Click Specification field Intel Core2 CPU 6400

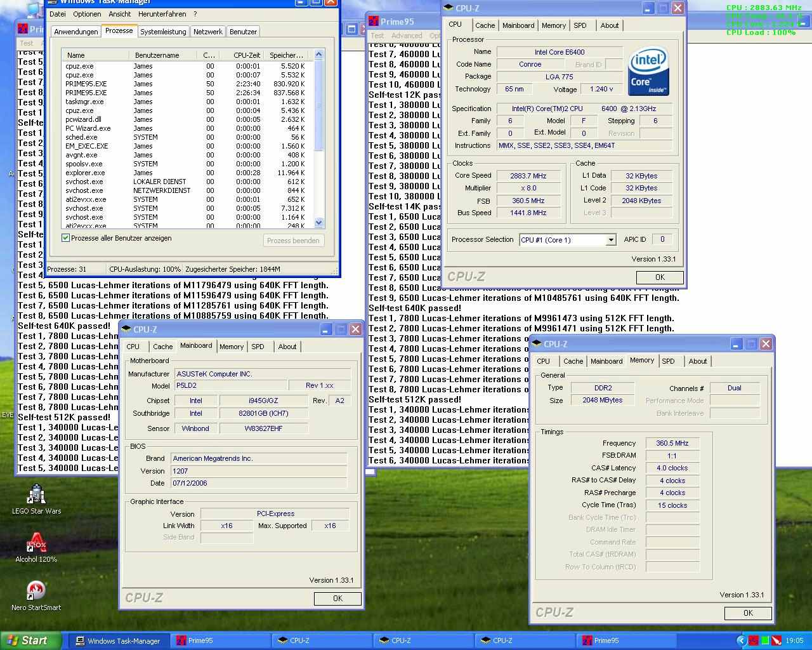(584, 109)
